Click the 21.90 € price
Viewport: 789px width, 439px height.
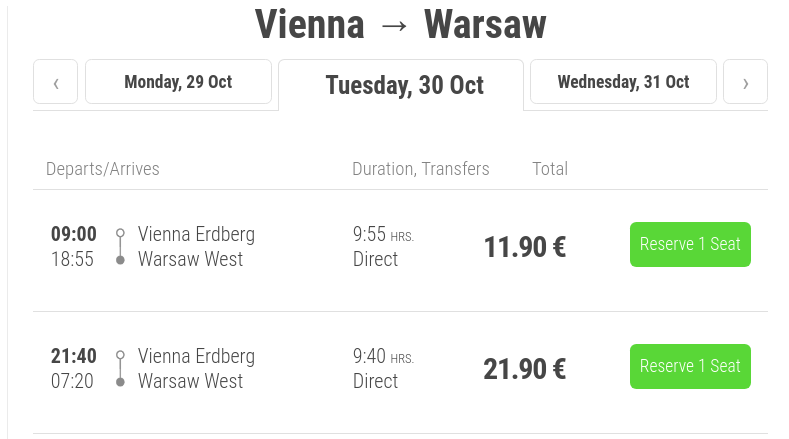click(525, 369)
